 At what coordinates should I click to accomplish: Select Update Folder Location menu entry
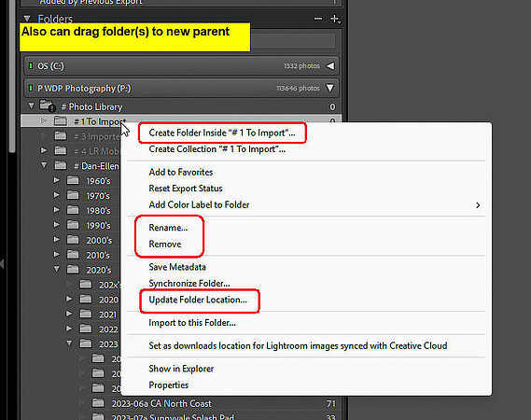[x=198, y=300]
